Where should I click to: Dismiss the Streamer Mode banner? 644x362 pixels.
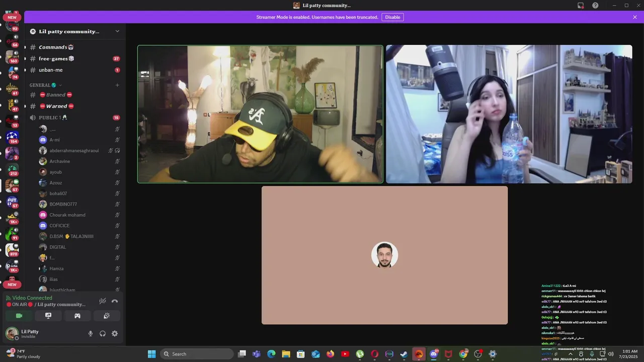(x=635, y=17)
